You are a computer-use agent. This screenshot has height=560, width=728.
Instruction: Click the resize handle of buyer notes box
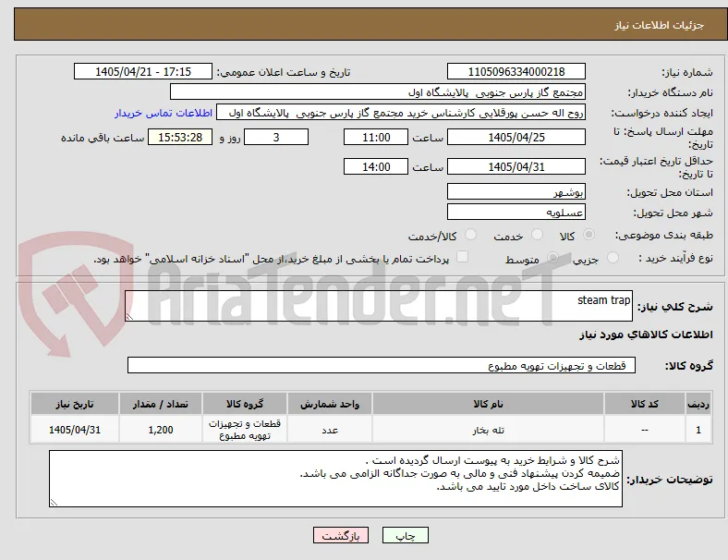tap(54, 502)
